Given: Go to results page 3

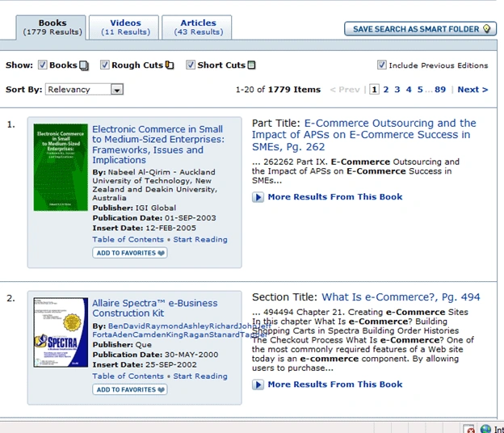Looking at the screenshot, I should point(397,90).
